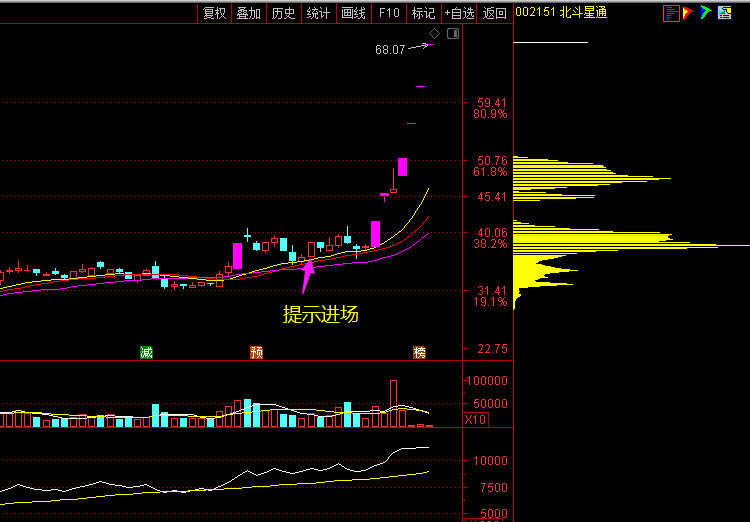This screenshot has height=522, width=750.
Task: Open the picture icon in top-right panel
Action: (x=725, y=13)
